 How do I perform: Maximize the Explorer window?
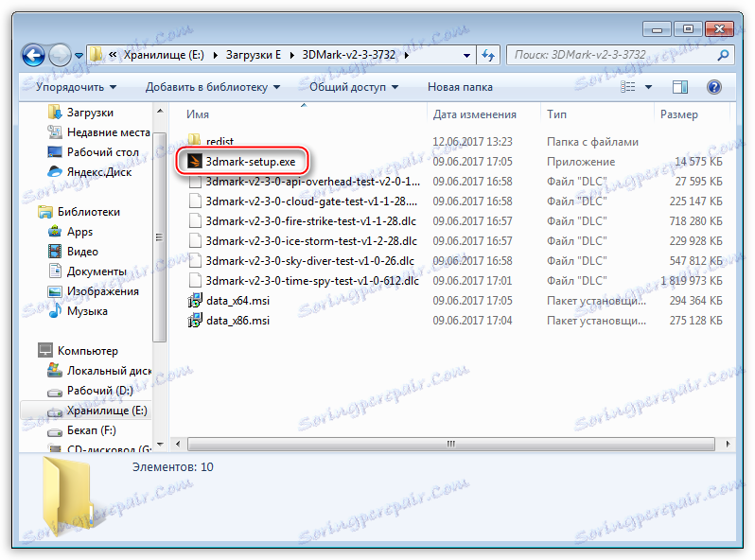pos(687,29)
